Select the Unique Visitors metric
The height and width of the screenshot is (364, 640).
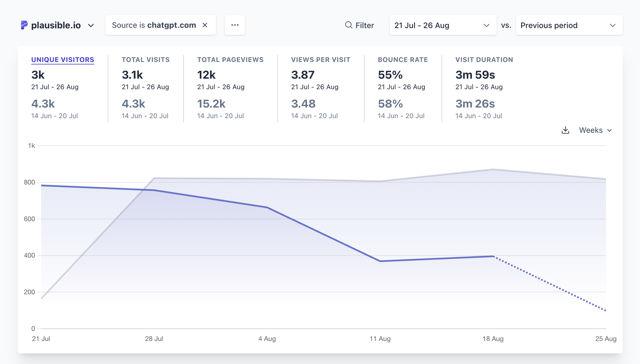click(x=63, y=60)
